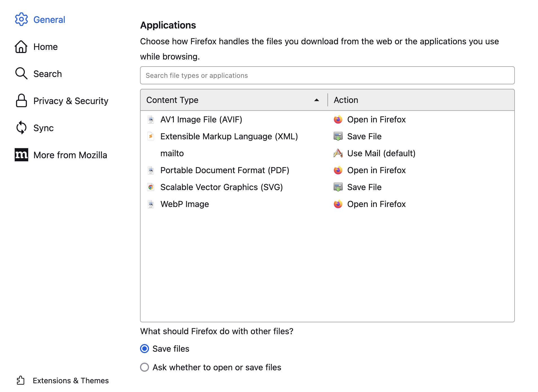
Task: Switch to the Home settings tab
Action: [45, 47]
